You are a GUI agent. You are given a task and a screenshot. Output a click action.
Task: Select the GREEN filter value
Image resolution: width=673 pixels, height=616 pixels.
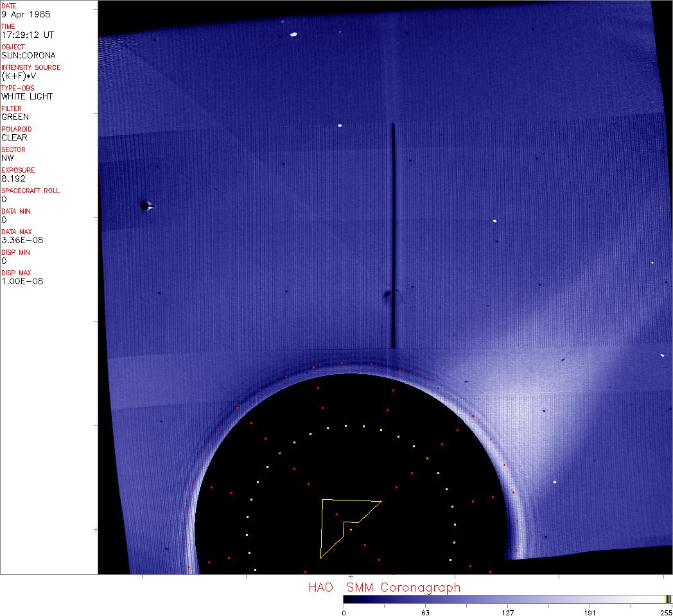point(15,117)
